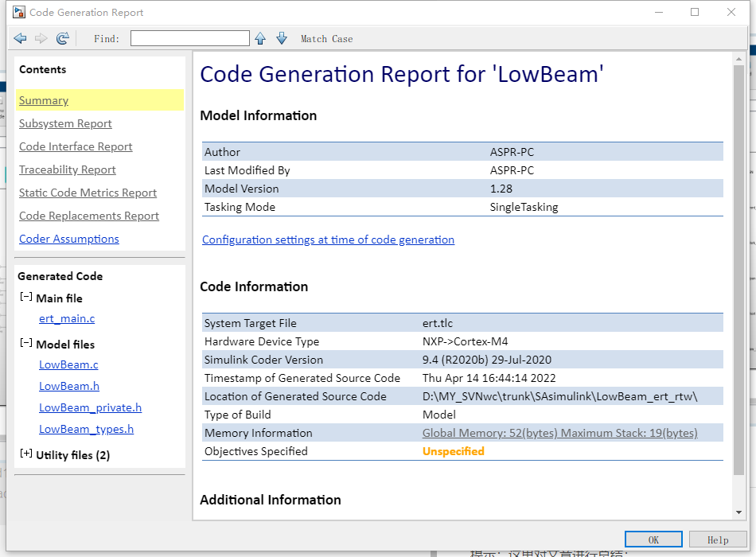Open the Static Code Metrics Report

[88, 193]
